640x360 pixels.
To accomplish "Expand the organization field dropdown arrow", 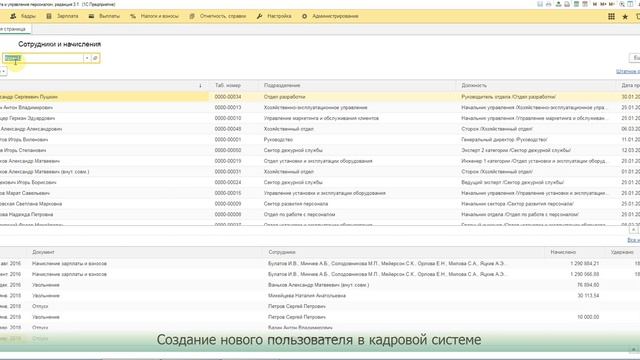I will (x=87, y=58).
